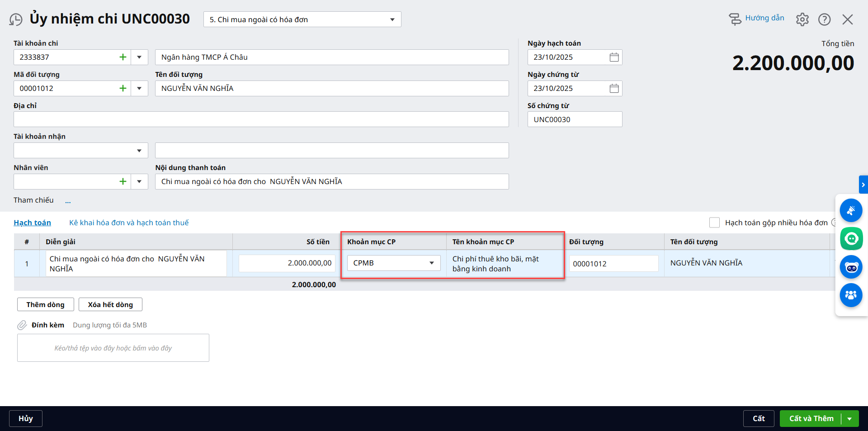The width and height of the screenshot is (868, 431).
Task: Switch to Hạch toán tab
Action: [x=32, y=223]
